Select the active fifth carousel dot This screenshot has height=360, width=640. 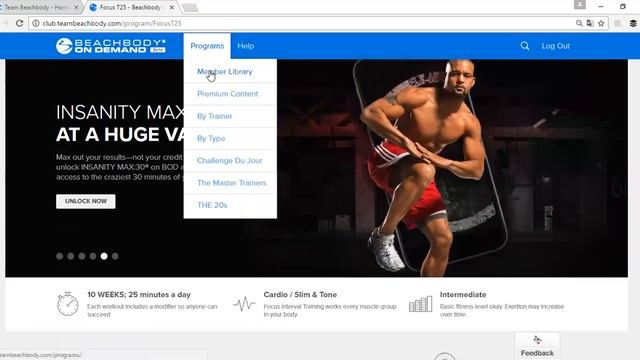click(104, 256)
